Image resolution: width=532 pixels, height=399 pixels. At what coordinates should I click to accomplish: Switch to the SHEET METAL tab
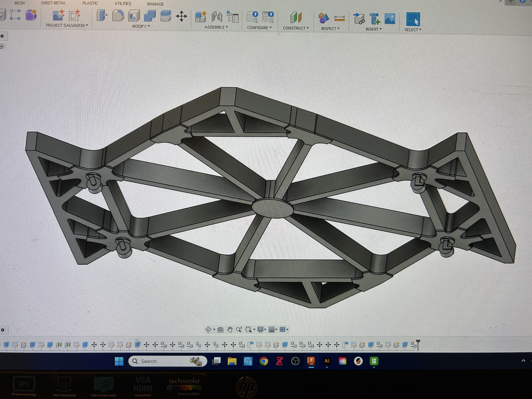coord(53,3)
